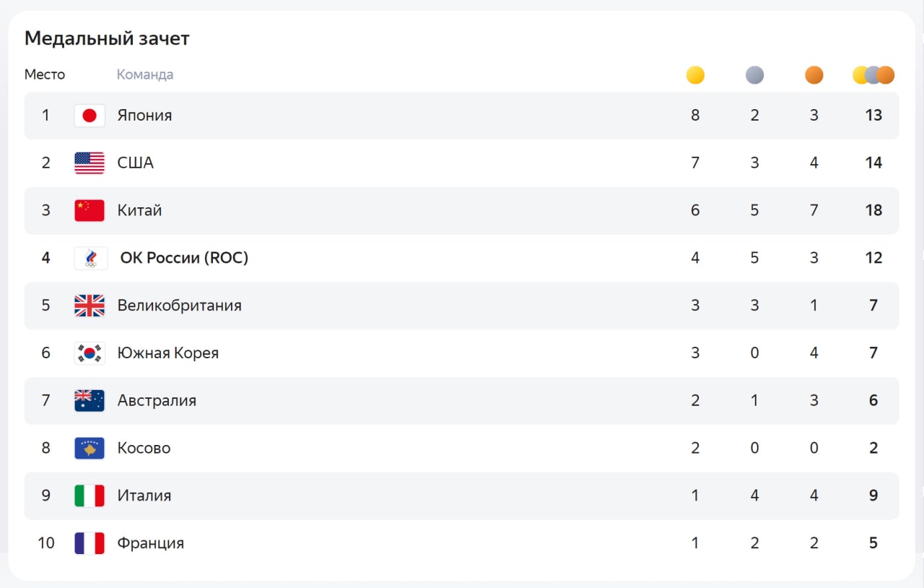Click the USA flag icon

90,163
